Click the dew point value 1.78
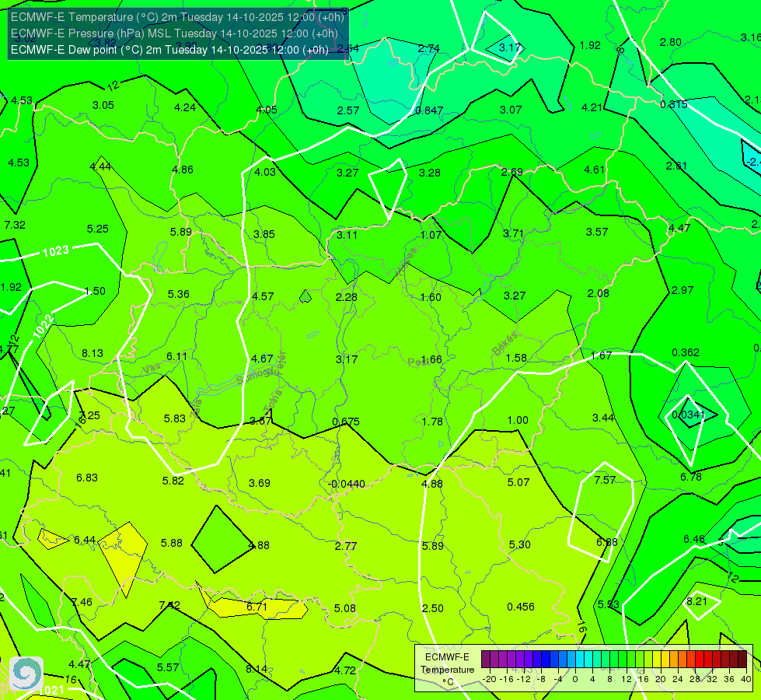 click(x=432, y=422)
